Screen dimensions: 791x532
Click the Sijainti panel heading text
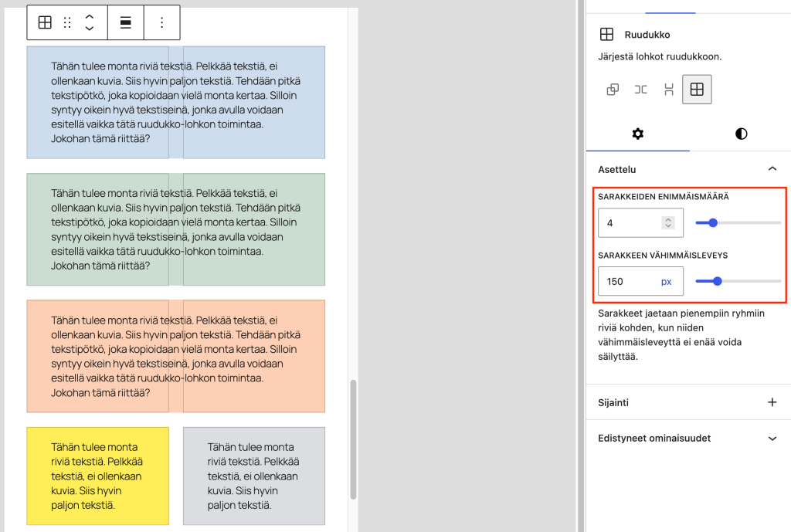(x=613, y=402)
